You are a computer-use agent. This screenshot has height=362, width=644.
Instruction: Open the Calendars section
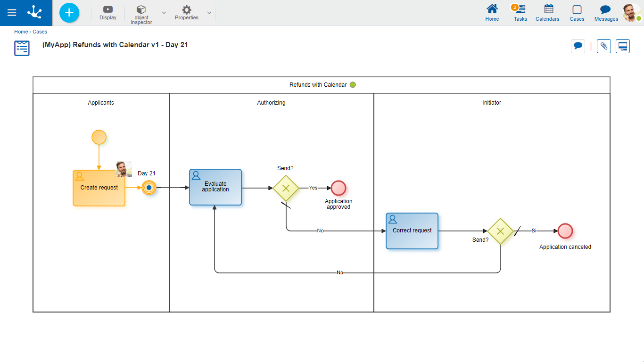click(x=547, y=13)
